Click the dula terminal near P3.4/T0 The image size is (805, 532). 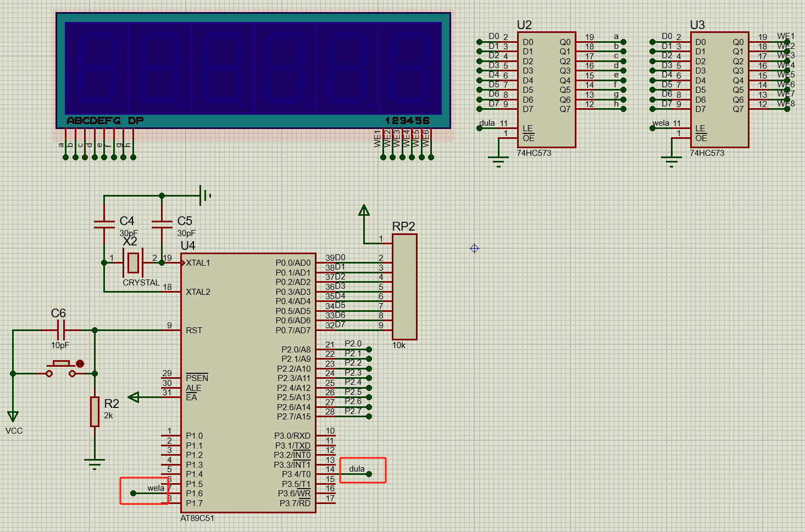[369, 474]
